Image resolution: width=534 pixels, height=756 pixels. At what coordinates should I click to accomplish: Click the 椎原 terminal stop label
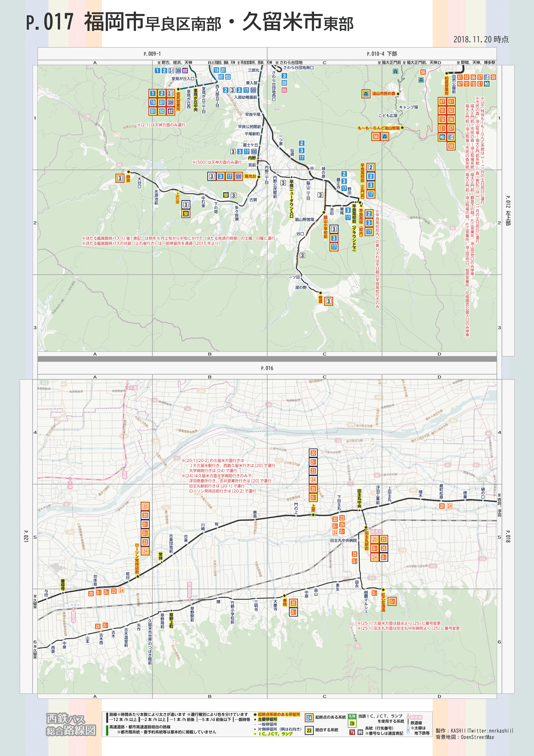(320, 299)
